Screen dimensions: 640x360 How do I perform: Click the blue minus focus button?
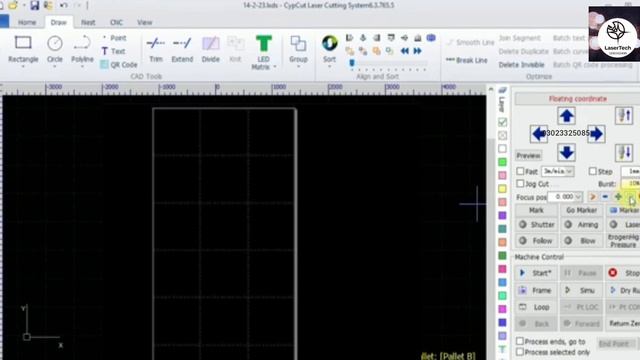(x=605, y=197)
